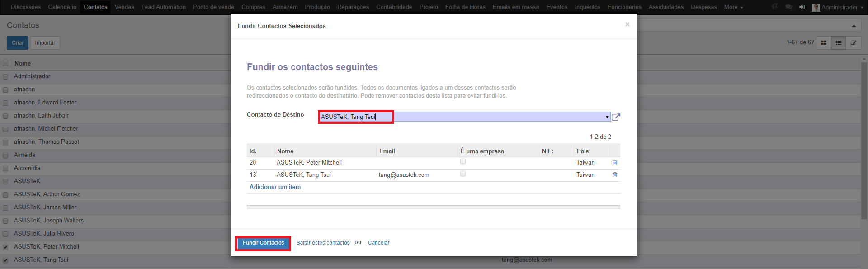Image resolution: width=868 pixels, height=269 pixels.
Task: Expand the Contacto de Destino dropdown arrow
Action: point(607,117)
